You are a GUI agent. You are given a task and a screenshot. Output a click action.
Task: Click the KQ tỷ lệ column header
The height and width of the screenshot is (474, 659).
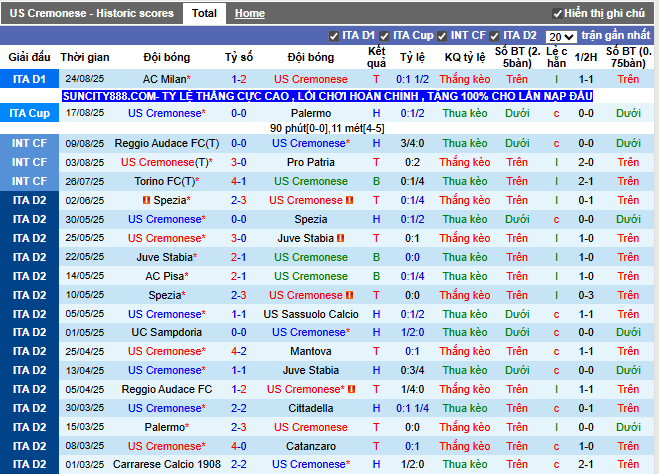point(465,57)
